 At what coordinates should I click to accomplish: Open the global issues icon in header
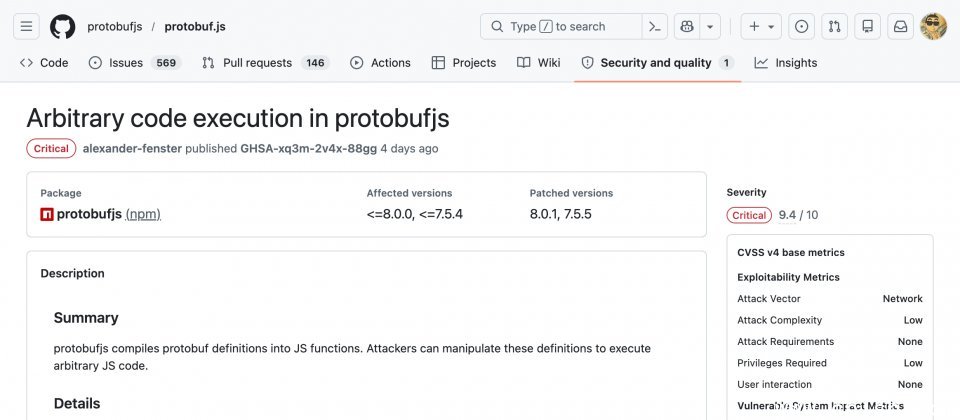pyautogui.click(x=800, y=26)
